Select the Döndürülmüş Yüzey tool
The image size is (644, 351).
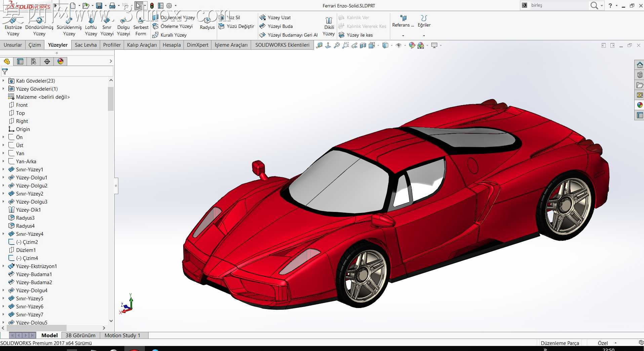[39, 26]
